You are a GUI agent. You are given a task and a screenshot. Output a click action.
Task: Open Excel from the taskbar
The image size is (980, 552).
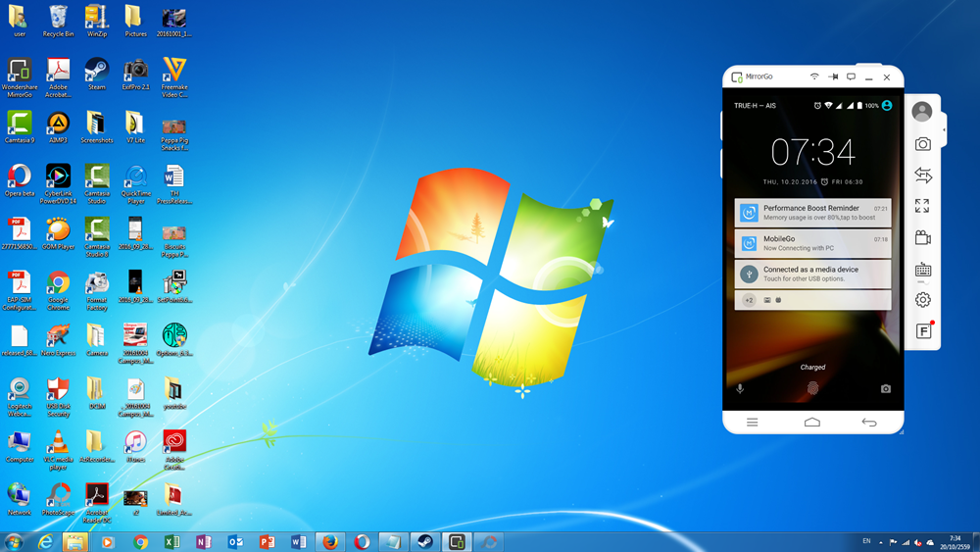171,542
